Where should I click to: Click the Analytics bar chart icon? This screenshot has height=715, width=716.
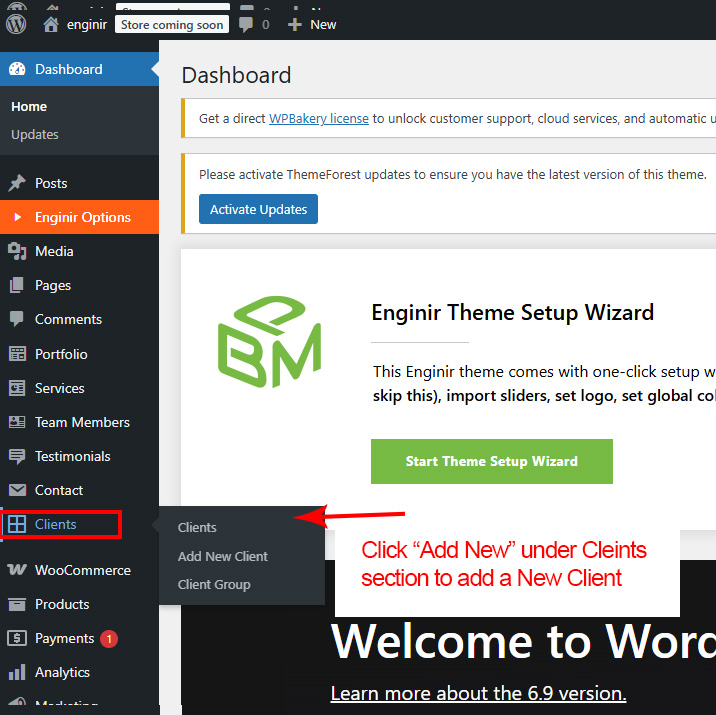point(17,672)
